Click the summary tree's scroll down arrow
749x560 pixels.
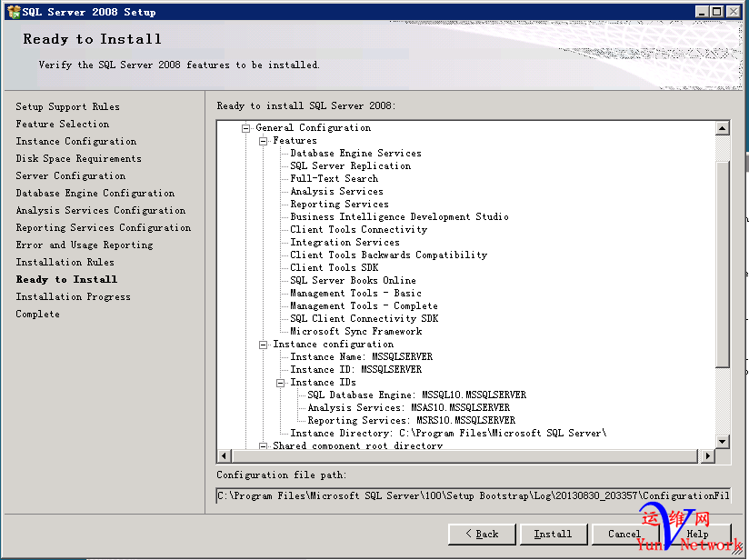(723, 442)
